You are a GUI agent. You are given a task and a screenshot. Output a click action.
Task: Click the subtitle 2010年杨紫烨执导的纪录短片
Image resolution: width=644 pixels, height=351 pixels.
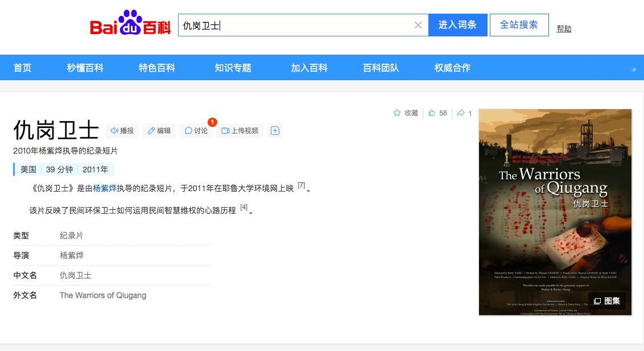click(x=65, y=151)
